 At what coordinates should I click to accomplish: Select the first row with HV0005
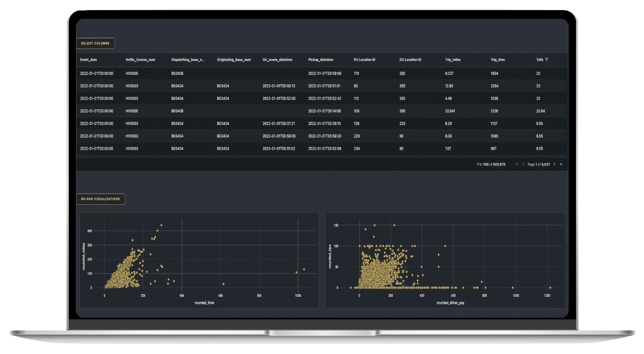132,74
